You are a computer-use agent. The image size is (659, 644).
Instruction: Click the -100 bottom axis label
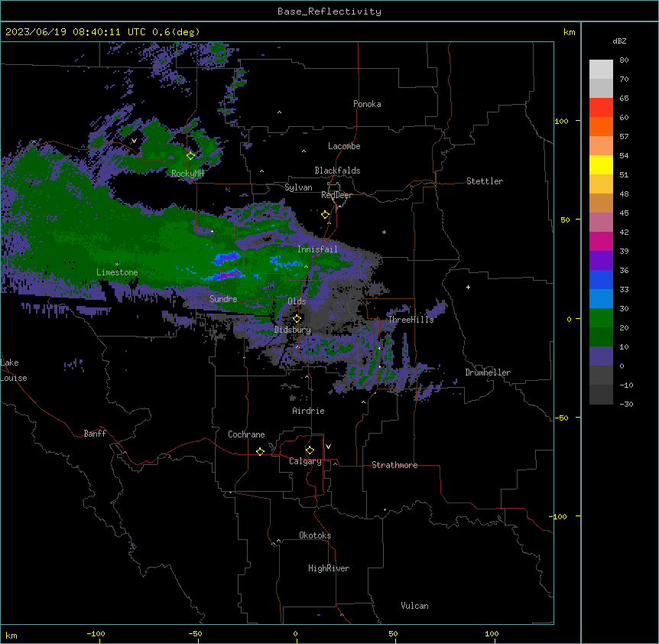coord(96,633)
